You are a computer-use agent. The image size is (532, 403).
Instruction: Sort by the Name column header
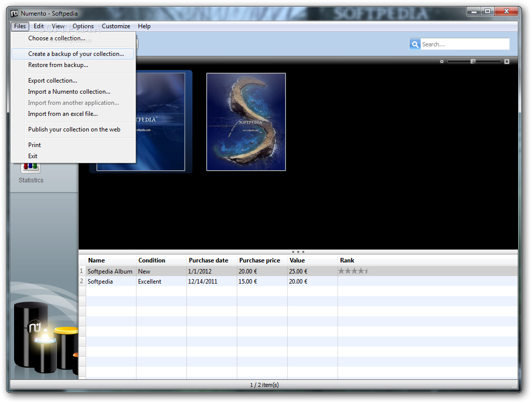pyautogui.click(x=111, y=260)
